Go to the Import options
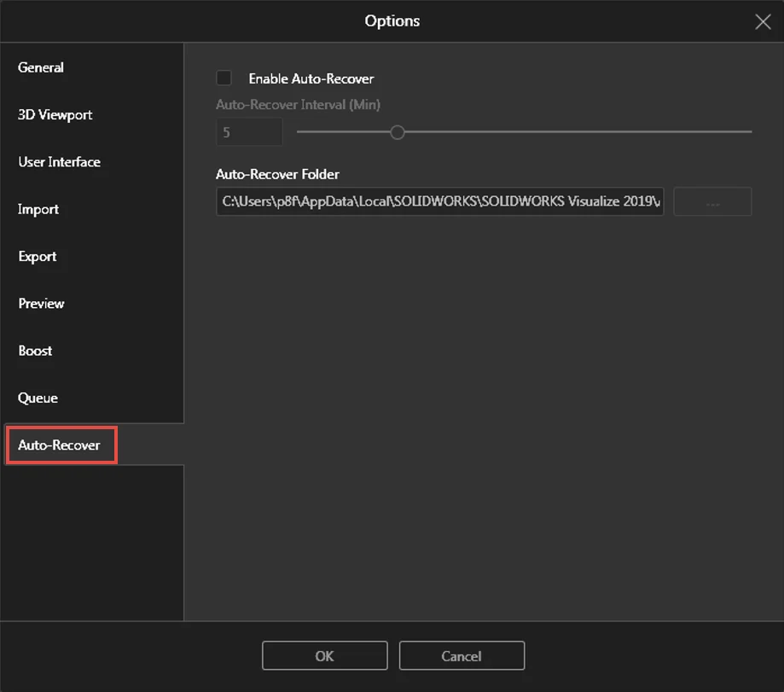 [38, 209]
